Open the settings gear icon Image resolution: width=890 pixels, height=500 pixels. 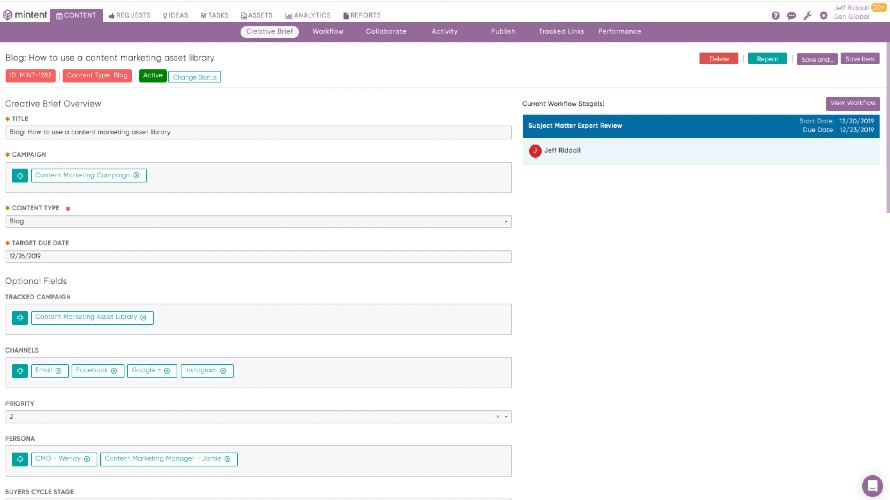[823, 16]
